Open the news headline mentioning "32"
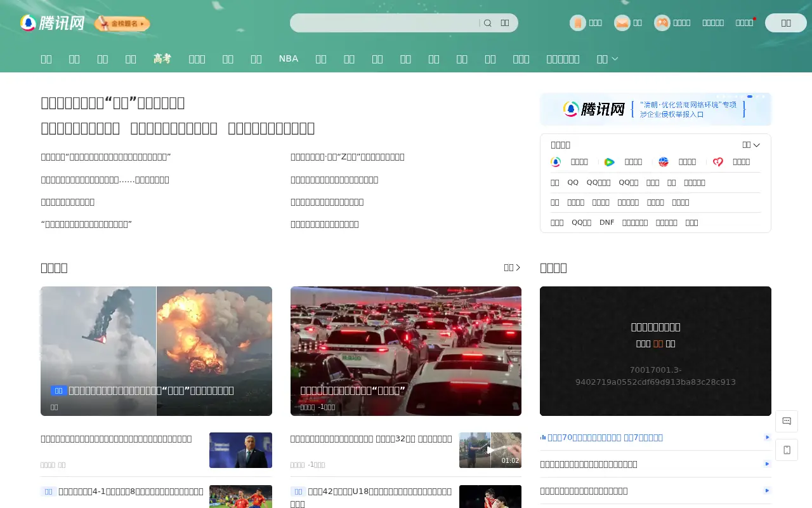This screenshot has width=812, height=508. [x=371, y=439]
